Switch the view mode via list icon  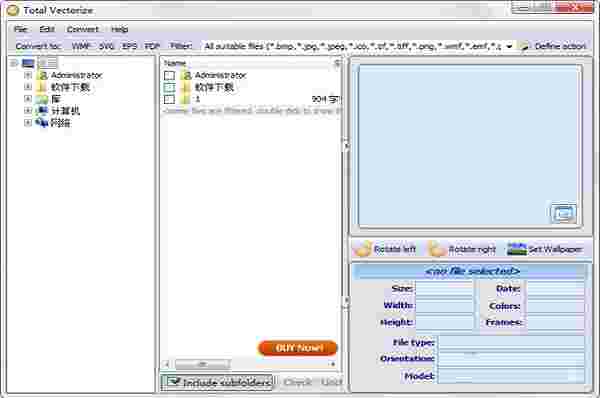48,63
